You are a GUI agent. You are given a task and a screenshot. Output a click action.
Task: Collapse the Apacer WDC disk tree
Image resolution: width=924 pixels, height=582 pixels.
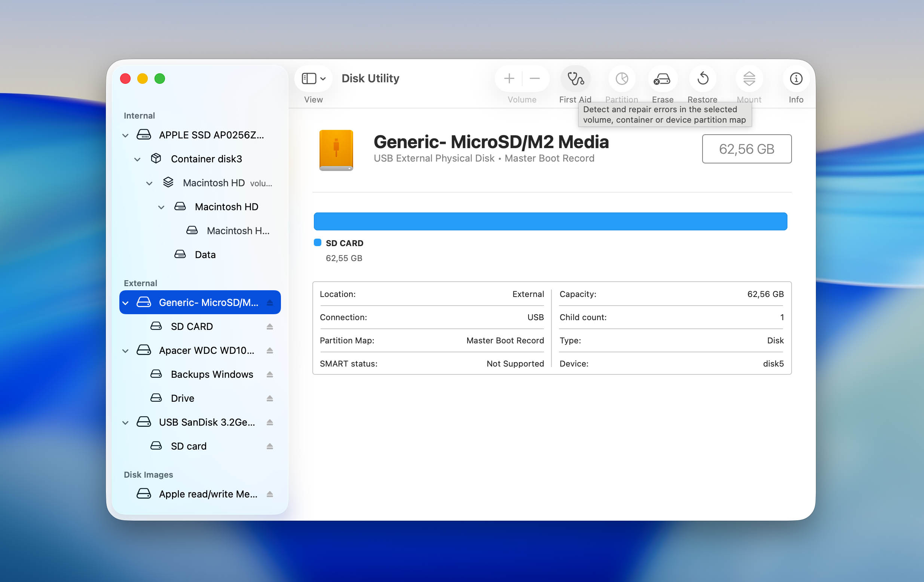125,350
